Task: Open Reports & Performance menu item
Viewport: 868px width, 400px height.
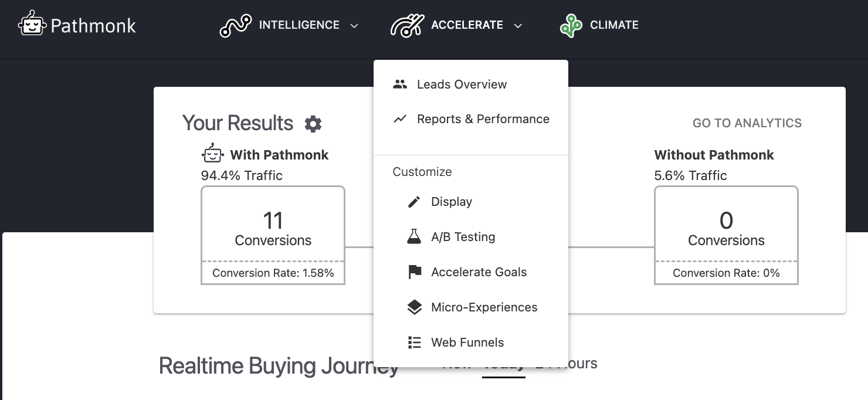Action: pyautogui.click(x=483, y=119)
